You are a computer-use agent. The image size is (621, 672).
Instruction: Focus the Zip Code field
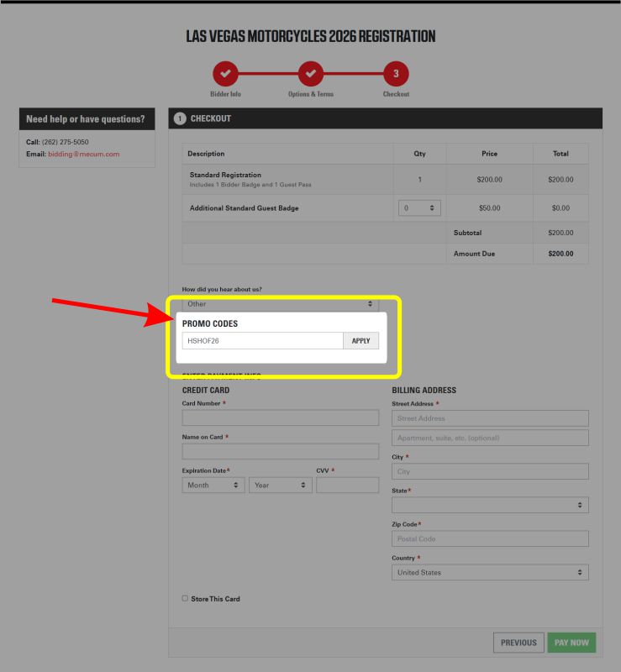490,538
